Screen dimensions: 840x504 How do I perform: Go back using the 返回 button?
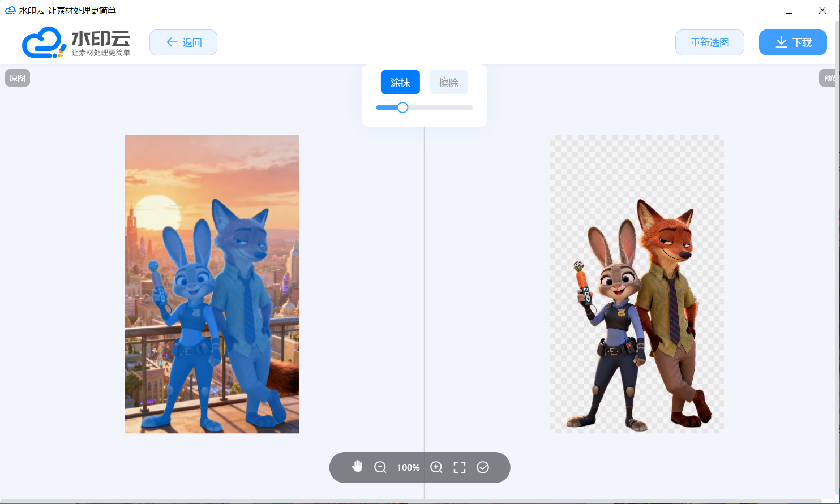183,42
